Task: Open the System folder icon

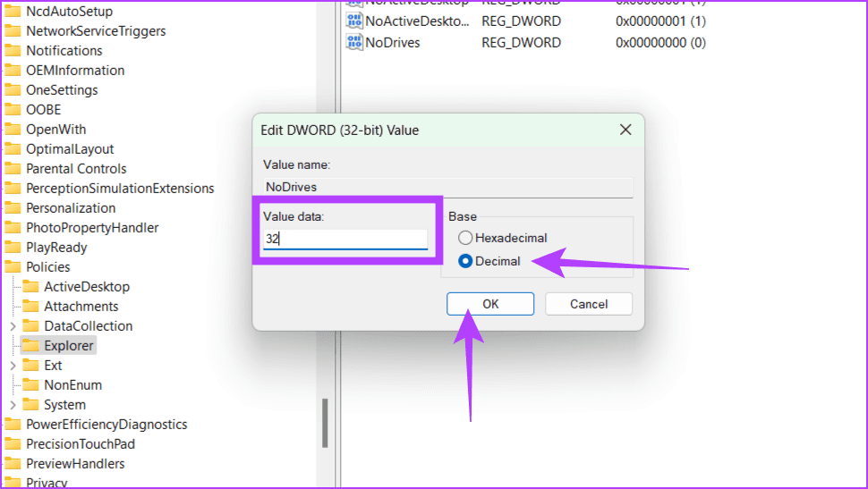Action: 30,404
